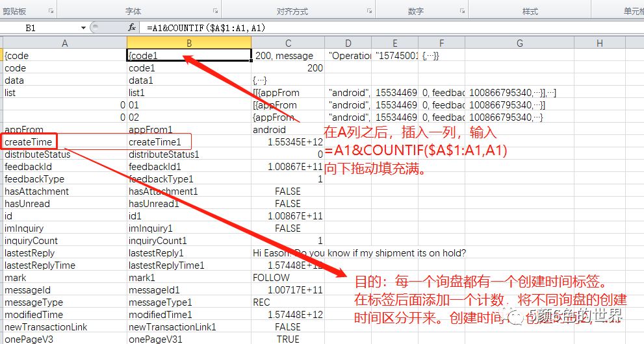
Task: Click the cell showing "01" in column B
Action: pyautogui.click(x=189, y=105)
